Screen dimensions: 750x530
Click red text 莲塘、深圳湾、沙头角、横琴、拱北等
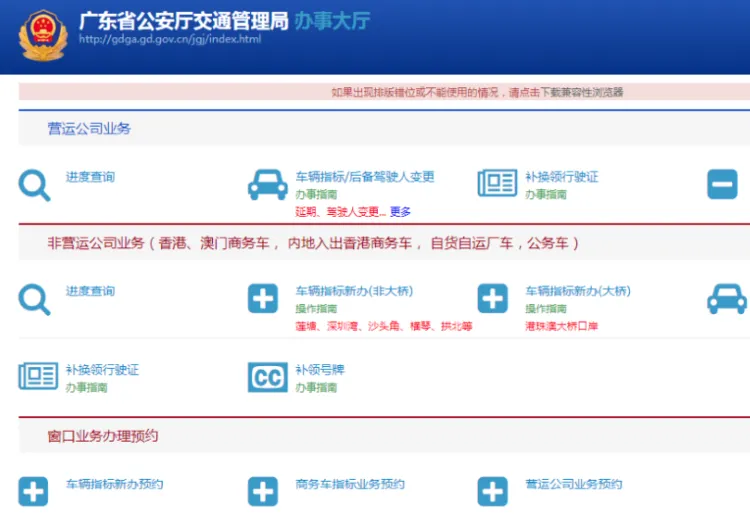tap(384, 326)
